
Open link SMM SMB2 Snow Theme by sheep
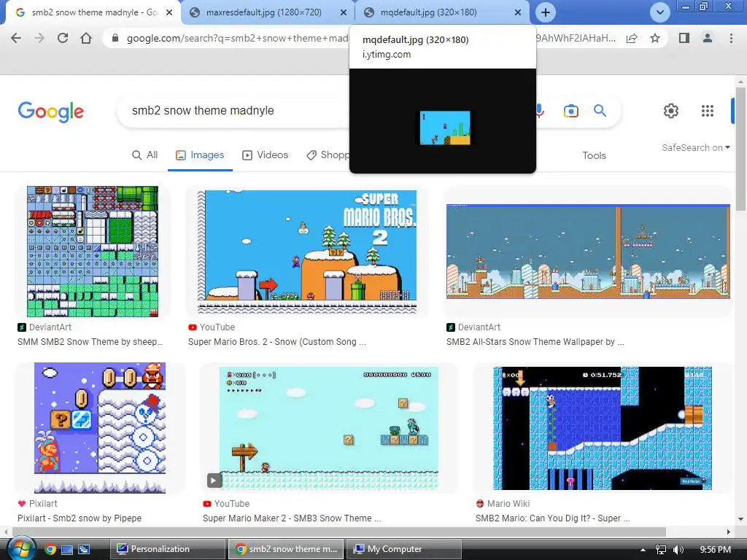[90, 342]
